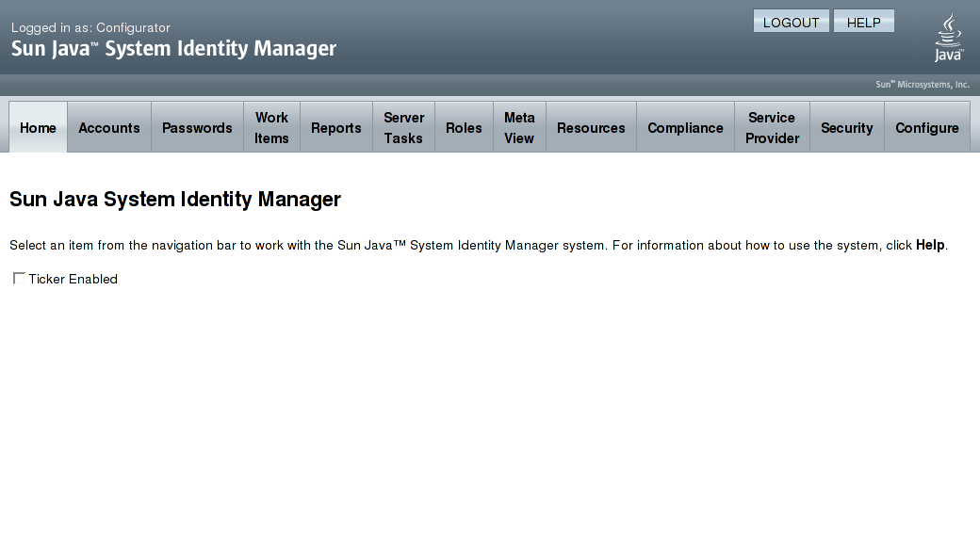Switch to the Resources tab

[x=591, y=128]
